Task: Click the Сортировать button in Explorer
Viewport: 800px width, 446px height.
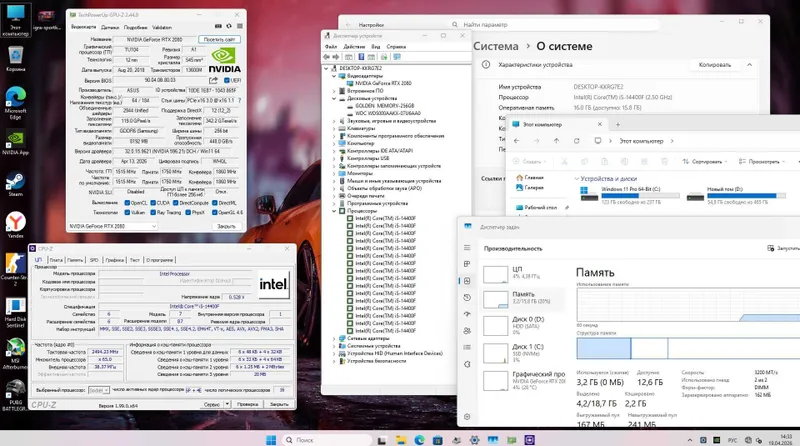Action: (x=705, y=161)
